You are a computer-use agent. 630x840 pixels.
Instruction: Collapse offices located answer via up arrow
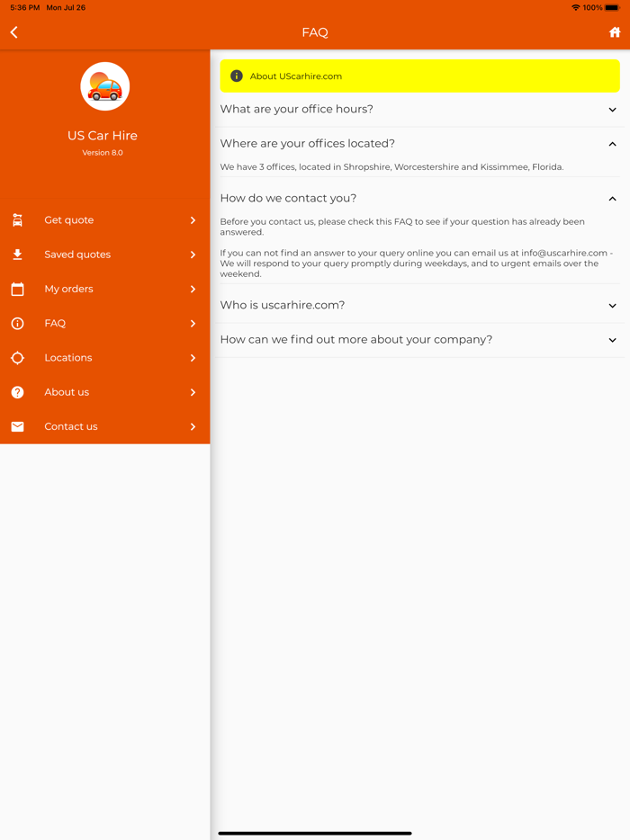click(x=612, y=144)
